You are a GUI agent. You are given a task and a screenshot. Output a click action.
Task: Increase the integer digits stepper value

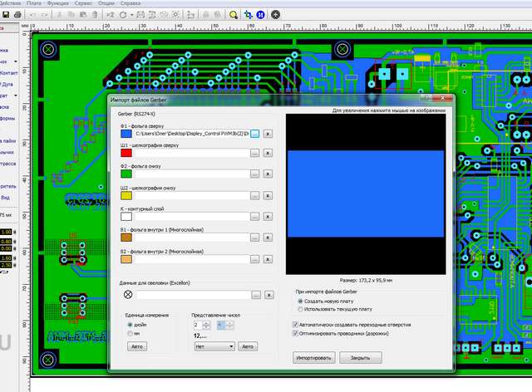click(206, 322)
